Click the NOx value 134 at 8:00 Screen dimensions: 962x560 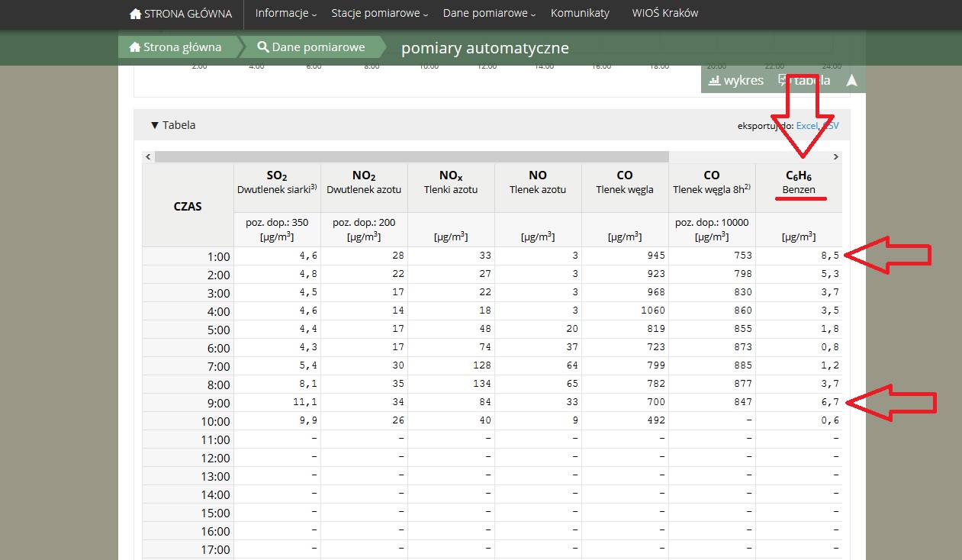[x=481, y=384]
